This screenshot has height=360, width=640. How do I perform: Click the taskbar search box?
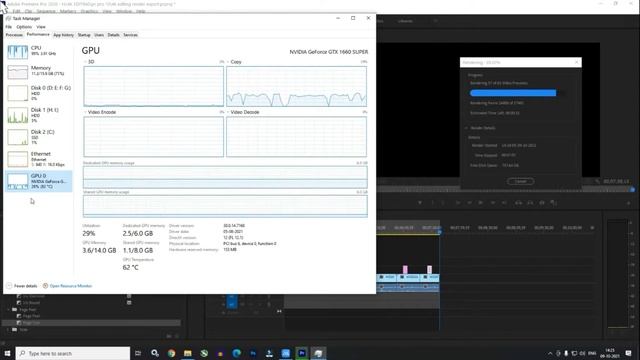(x=73, y=353)
